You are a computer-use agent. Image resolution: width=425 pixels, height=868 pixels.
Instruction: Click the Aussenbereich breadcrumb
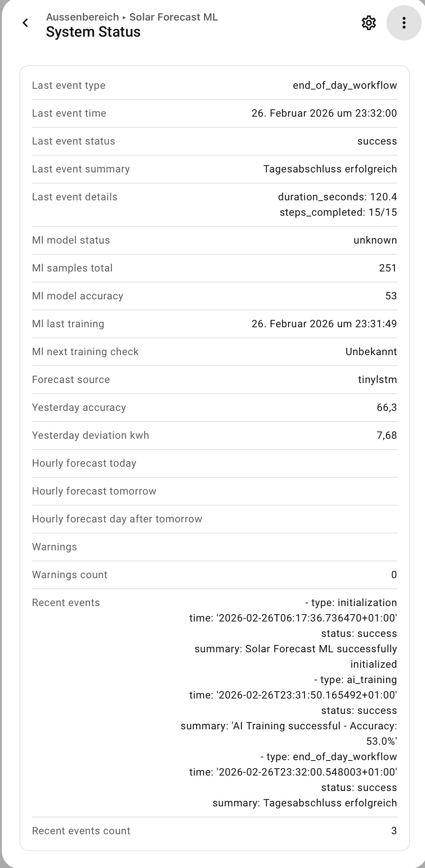click(83, 17)
